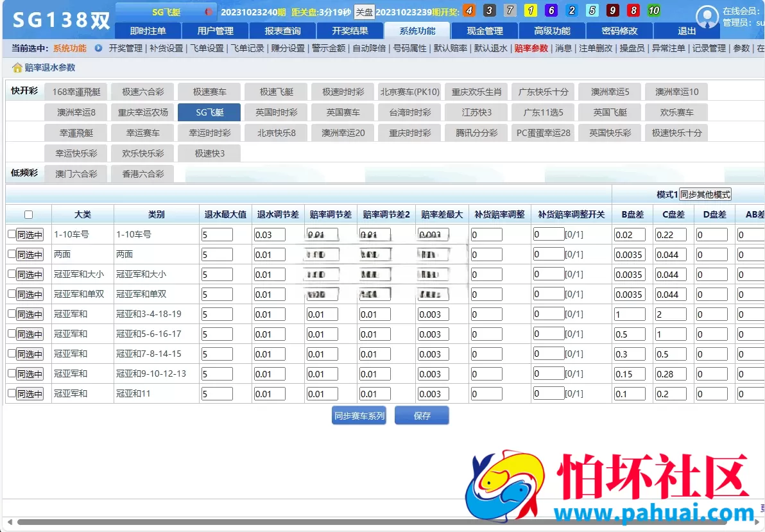Open the 开奖结果 menu tab
Image resolution: width=765 pixels, height=532 pixels.
[350, 31]
